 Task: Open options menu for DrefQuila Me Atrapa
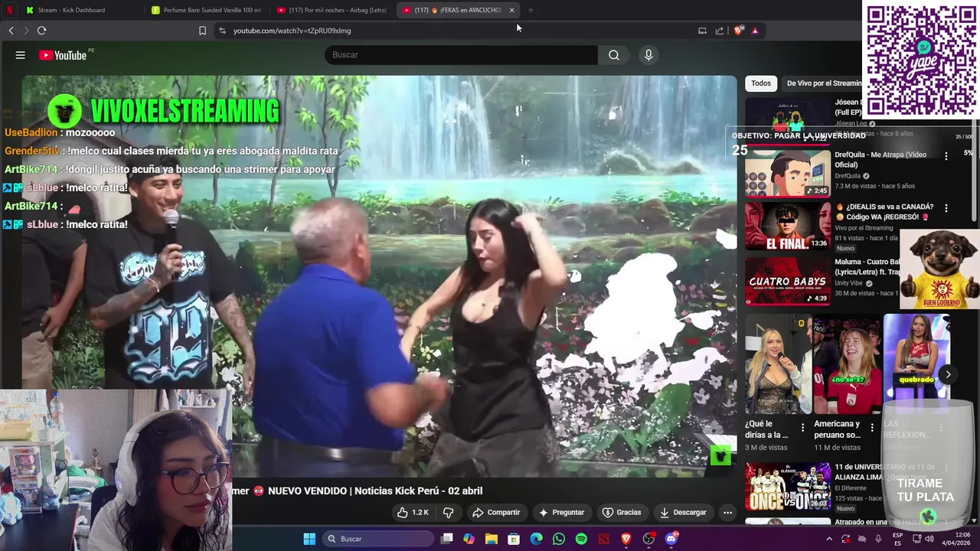pos(946,156)
